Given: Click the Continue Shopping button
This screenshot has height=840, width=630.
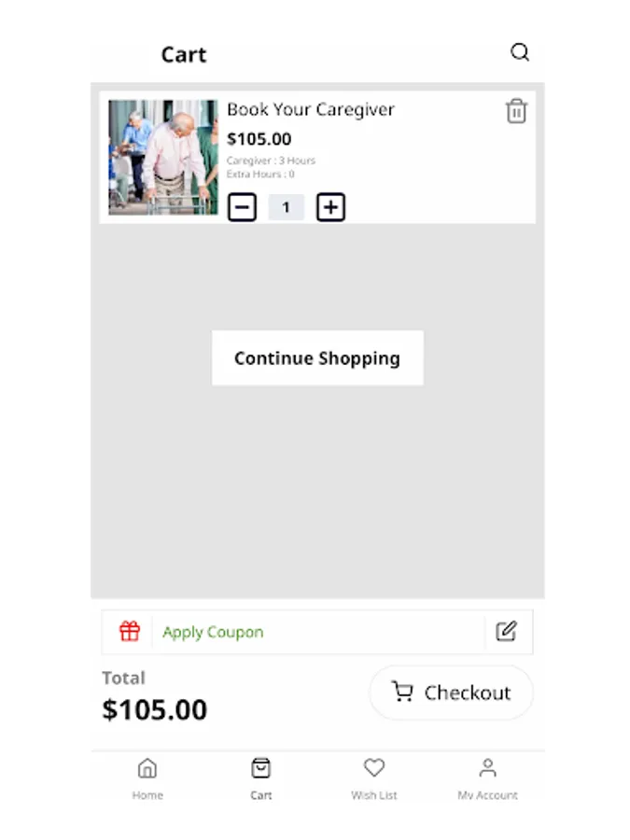Looking at the screenshot, I should tap(317, 357).
